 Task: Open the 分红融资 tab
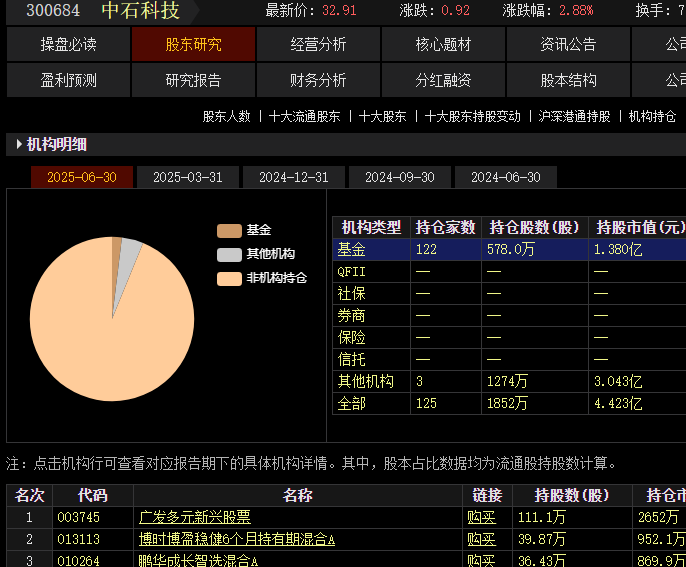pos(443,80)
